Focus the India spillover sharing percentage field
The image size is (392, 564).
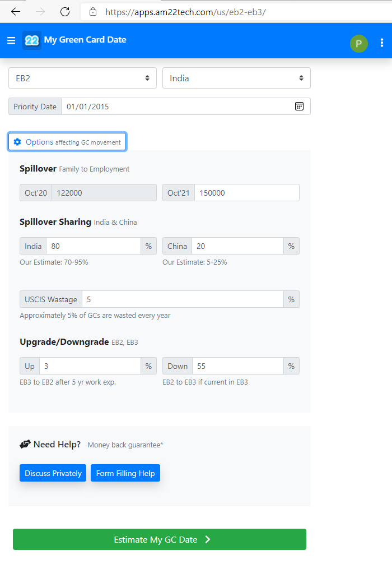pos(93,246)
